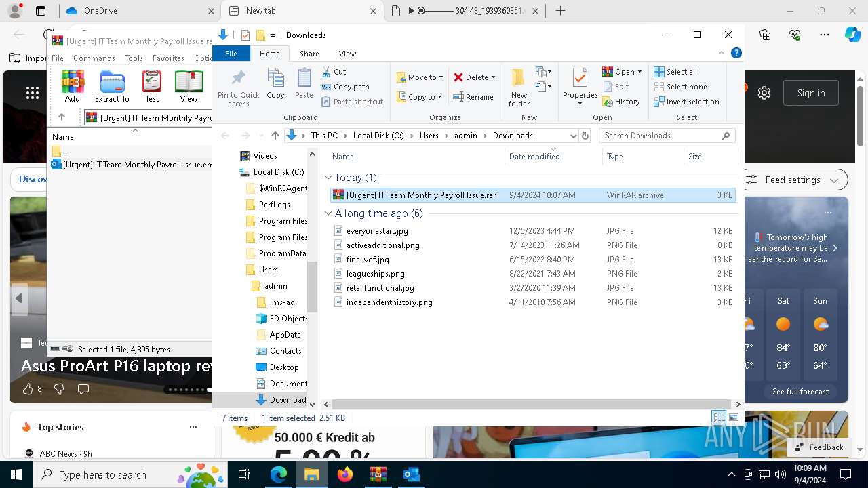Collapse the Today group

328,178
